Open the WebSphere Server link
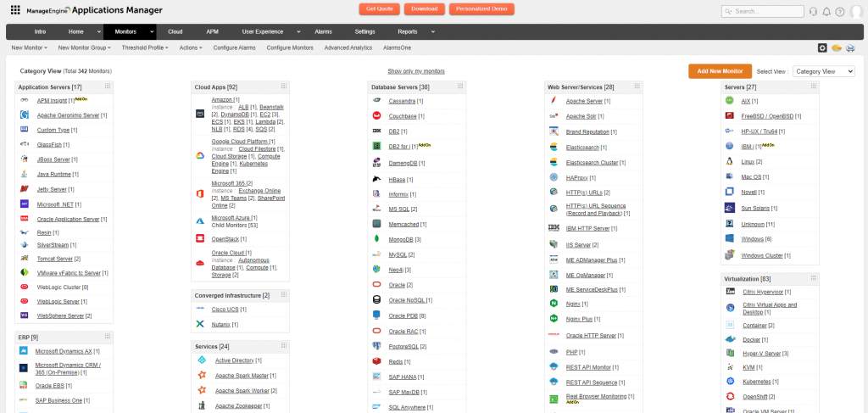Viewport: 868px width, 413px height. pyautogui.click(x=60, y=315)
